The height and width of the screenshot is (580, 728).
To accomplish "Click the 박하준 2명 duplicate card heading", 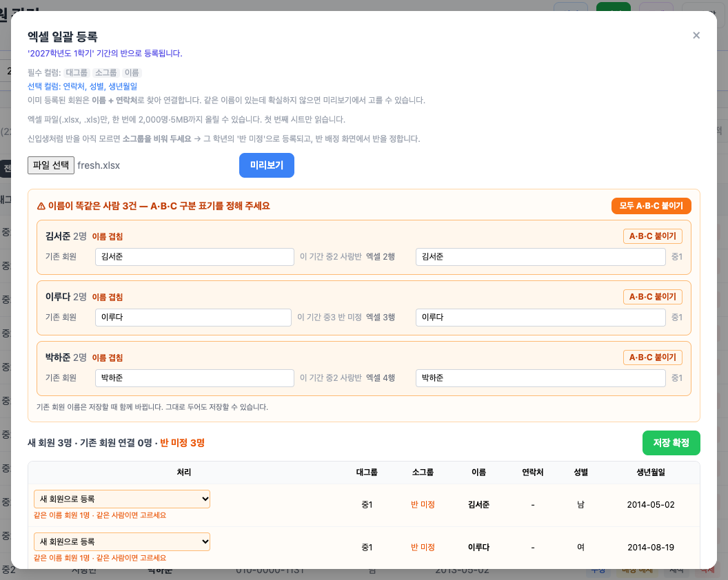I will [66, 358].
